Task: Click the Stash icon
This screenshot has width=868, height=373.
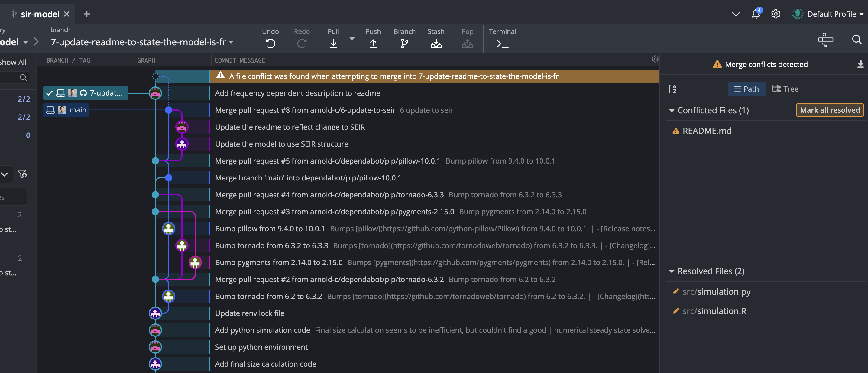Action: [x=436, y=44]
